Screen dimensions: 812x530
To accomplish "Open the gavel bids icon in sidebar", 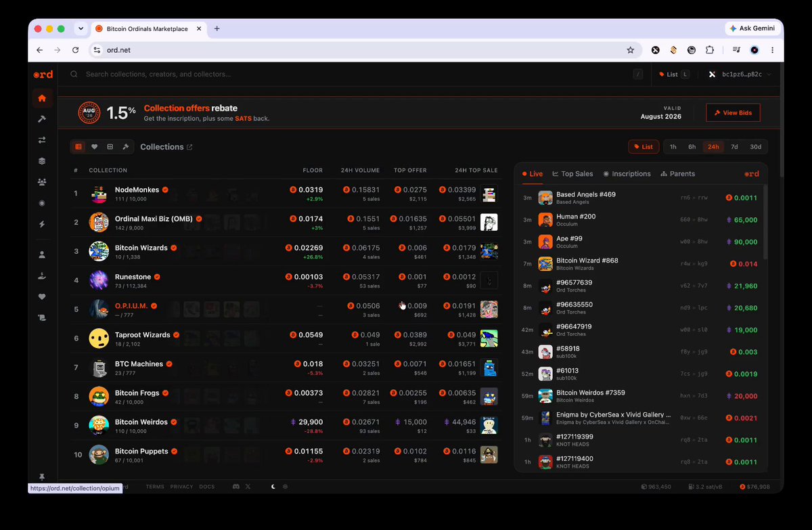I will click(42, 119).
